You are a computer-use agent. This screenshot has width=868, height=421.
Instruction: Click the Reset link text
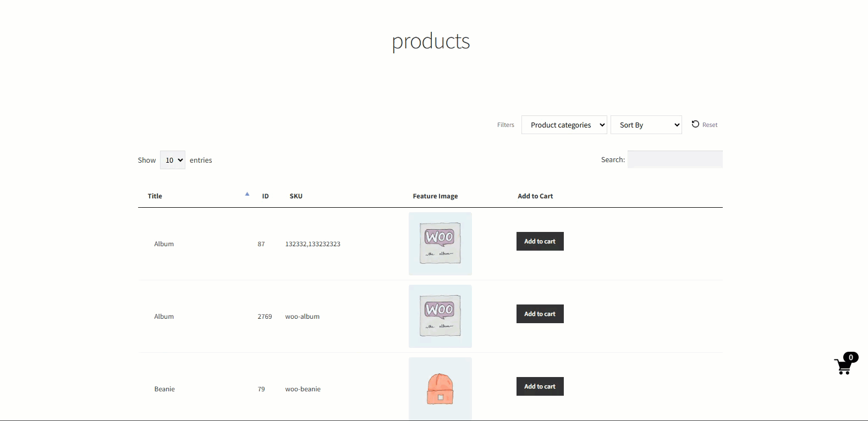pos(710,125)
